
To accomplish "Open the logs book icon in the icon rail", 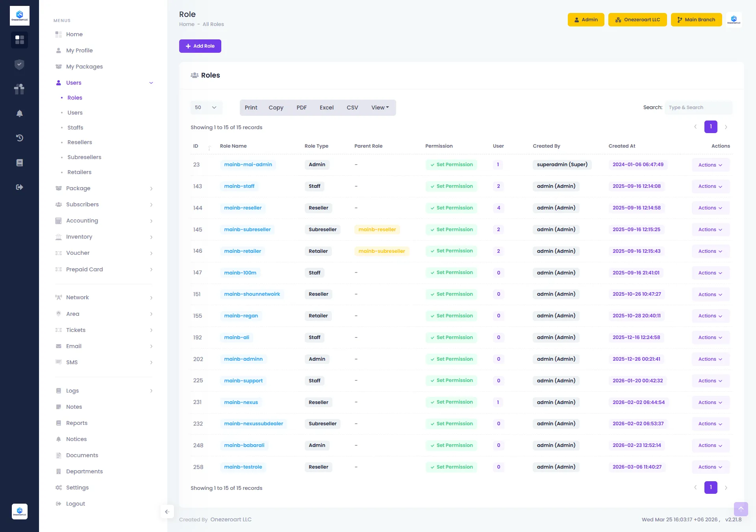I will click(x=19, y=162).
